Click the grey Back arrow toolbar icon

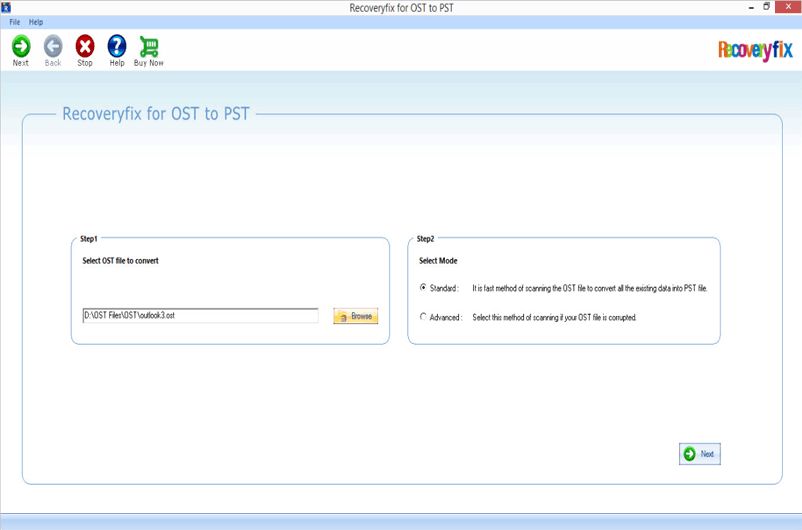click(53, 47)
